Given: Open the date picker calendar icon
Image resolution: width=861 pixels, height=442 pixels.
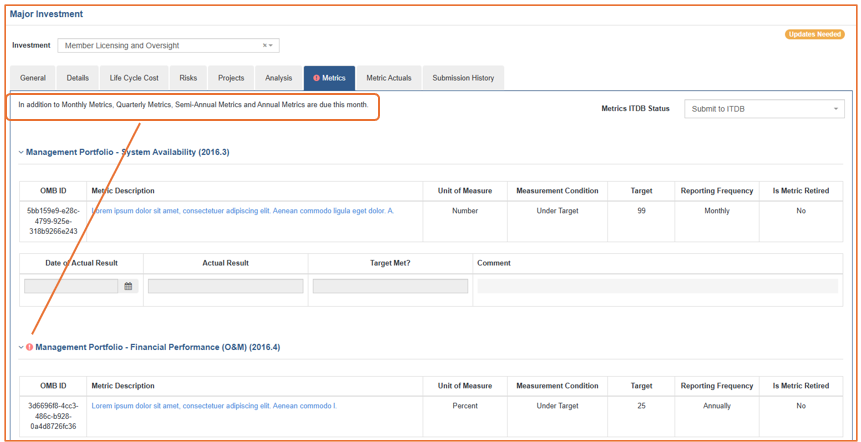Looking at the screenshot, I should click(128, 286).
